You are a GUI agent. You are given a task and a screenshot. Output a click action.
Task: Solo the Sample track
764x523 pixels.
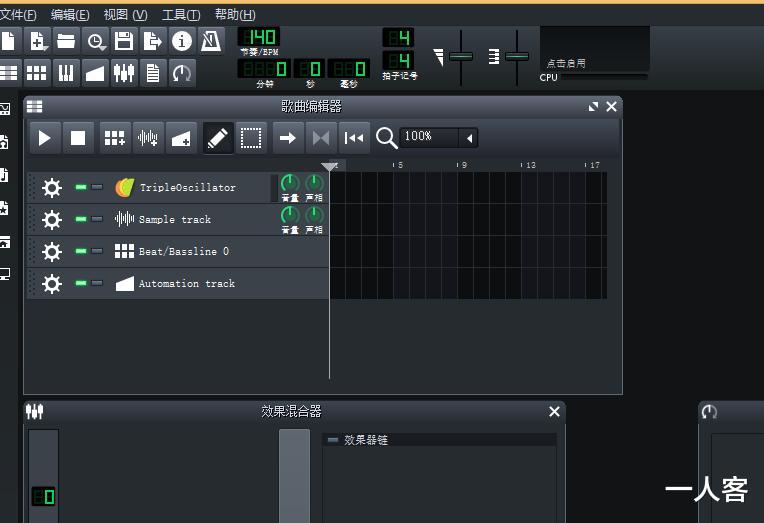click(97, 219)
